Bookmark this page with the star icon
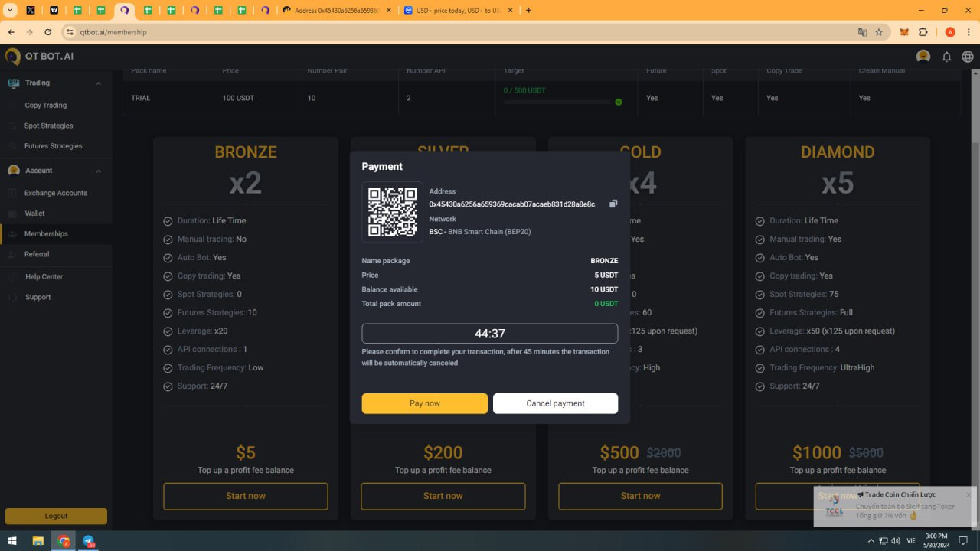 879,32
